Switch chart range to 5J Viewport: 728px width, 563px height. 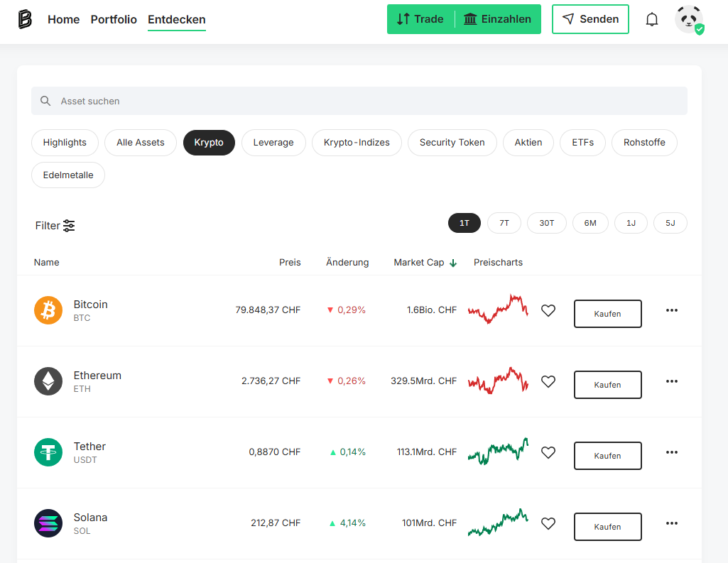coord(670,223)
